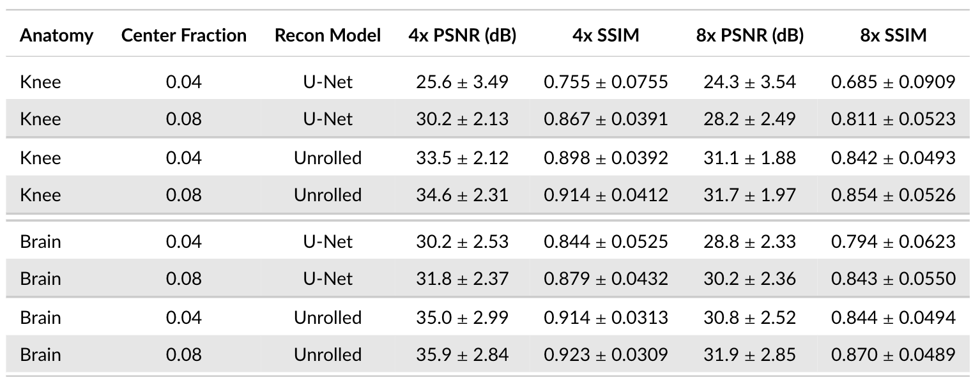Select the cell reading 0.685 ± 0.0909
This screenshot has width=980, height=382.
click(x=893, y=82)
